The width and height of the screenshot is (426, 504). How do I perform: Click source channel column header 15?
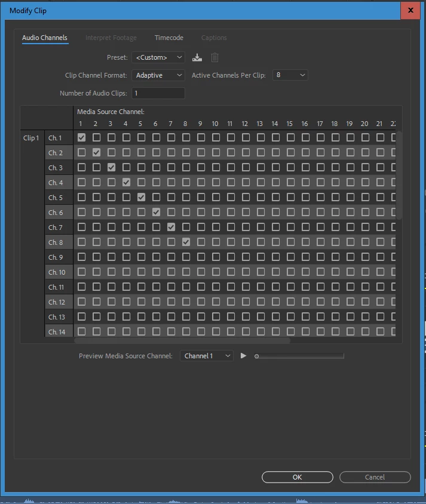point(289,124)
